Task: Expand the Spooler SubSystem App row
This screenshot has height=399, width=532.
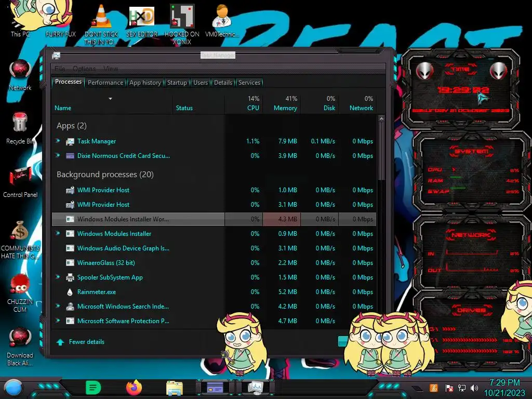Action: [x=58, y=277]
